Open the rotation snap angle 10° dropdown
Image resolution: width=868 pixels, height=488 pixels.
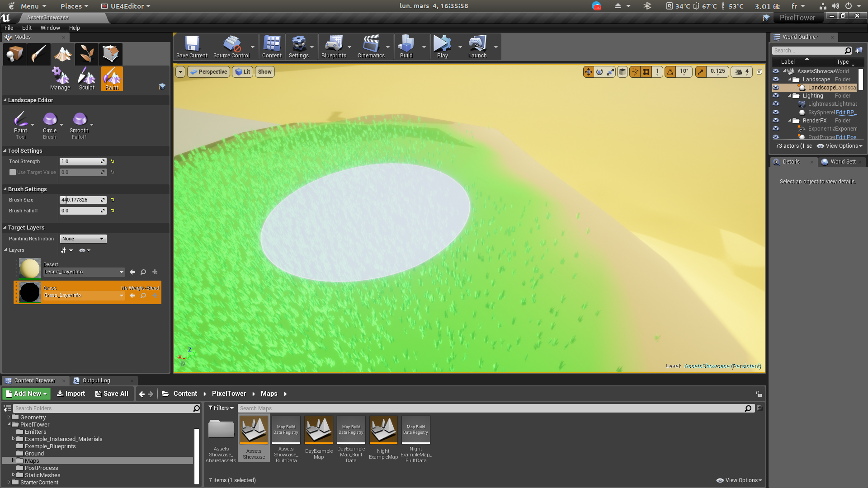[x=684, y=72]
